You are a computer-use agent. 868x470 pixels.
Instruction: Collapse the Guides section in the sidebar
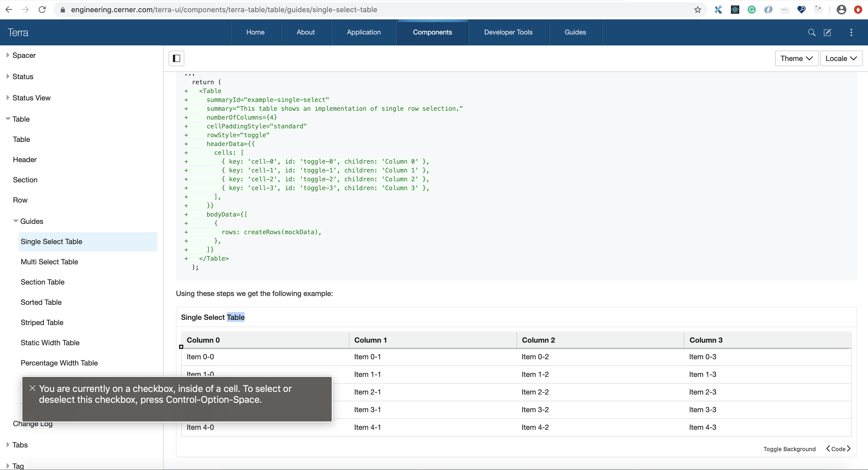[x=16, y=221]
